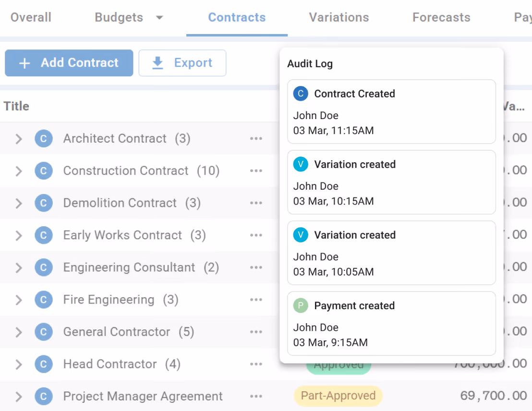Open more options for General Contractor
The height and width of the screenshot is (411, 532).
(256, 332)
